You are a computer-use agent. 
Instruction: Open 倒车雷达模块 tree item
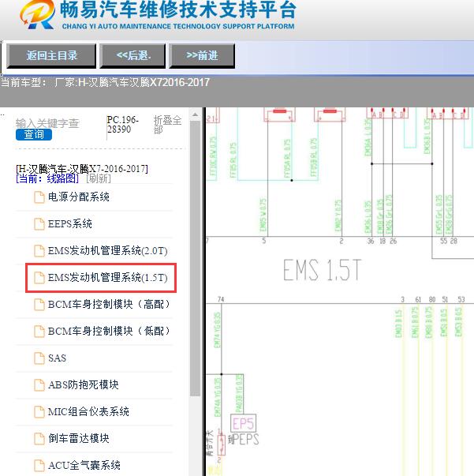point(79,438)
